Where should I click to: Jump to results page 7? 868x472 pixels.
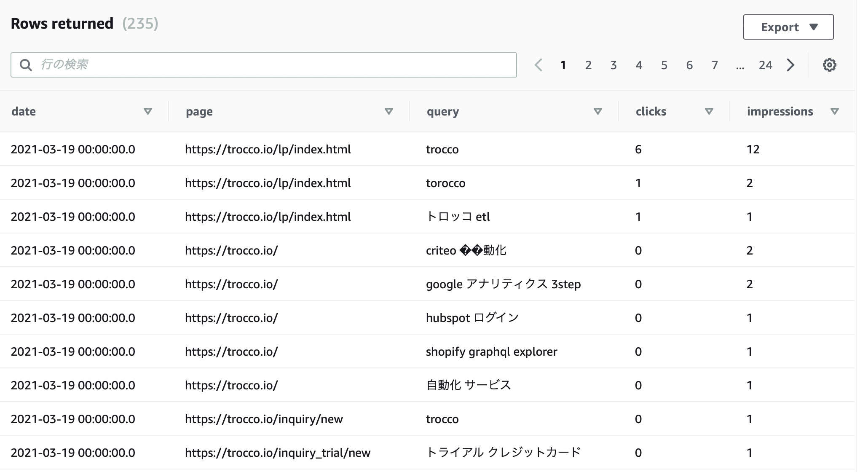pyautogui.click(x=715, y=65)
